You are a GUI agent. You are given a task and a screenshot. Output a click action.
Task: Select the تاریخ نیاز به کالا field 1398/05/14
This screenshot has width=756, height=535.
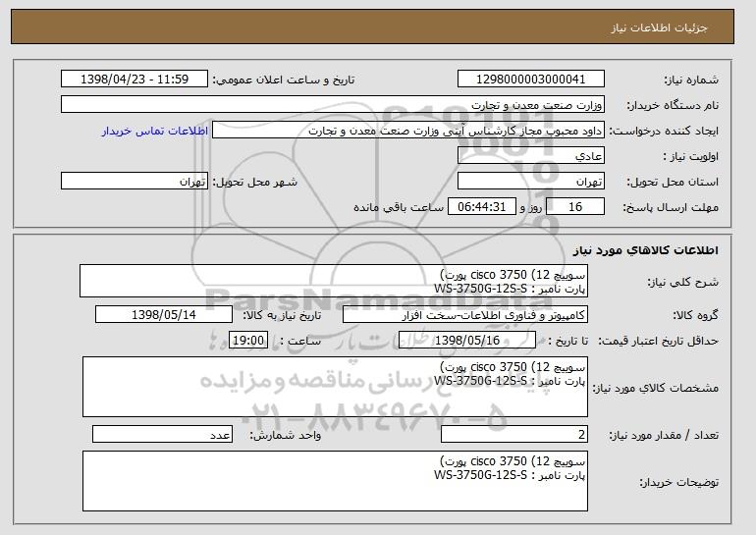point(164,315)
